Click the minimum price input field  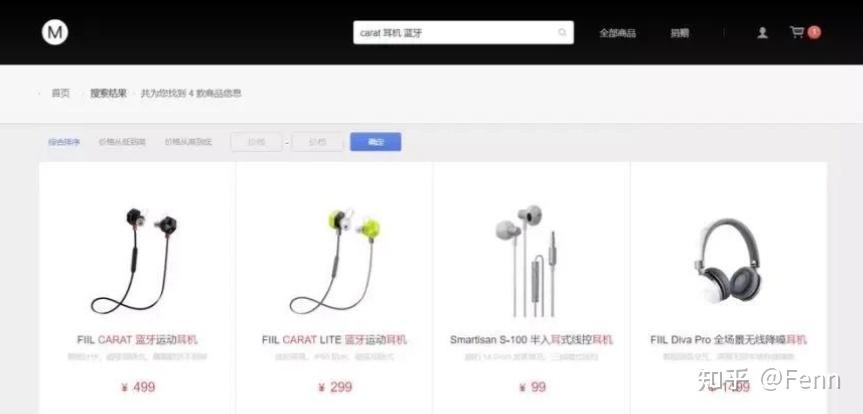click(256, 142)
